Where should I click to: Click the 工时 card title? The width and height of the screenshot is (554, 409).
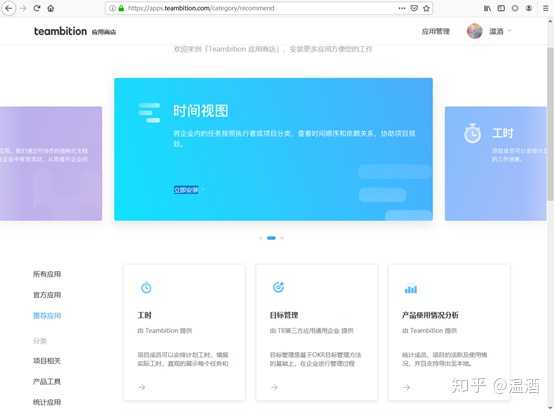coord(145,315)
